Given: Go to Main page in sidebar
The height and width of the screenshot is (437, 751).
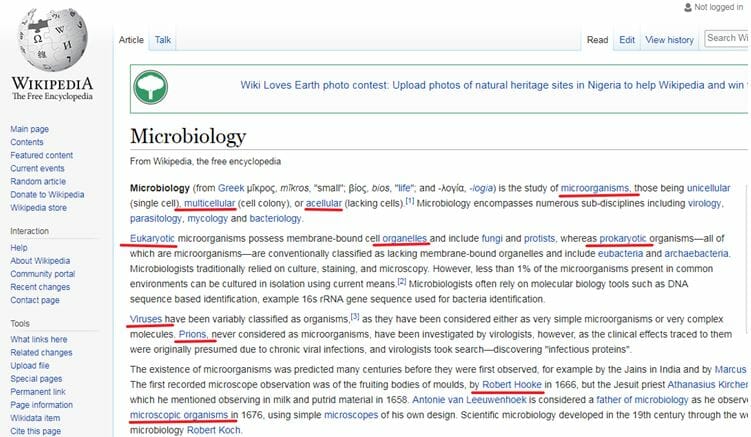Looking at the screenshot, I should pos(30,129).
